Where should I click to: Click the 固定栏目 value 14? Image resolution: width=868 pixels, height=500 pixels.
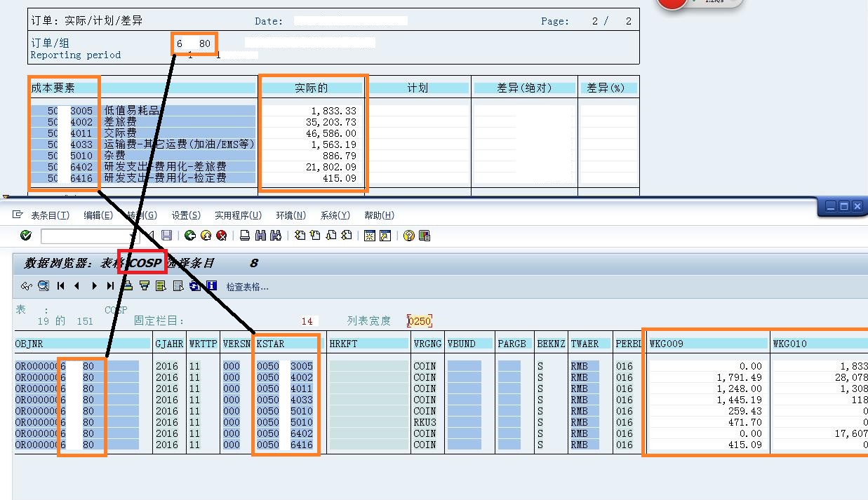coord(307,321)
